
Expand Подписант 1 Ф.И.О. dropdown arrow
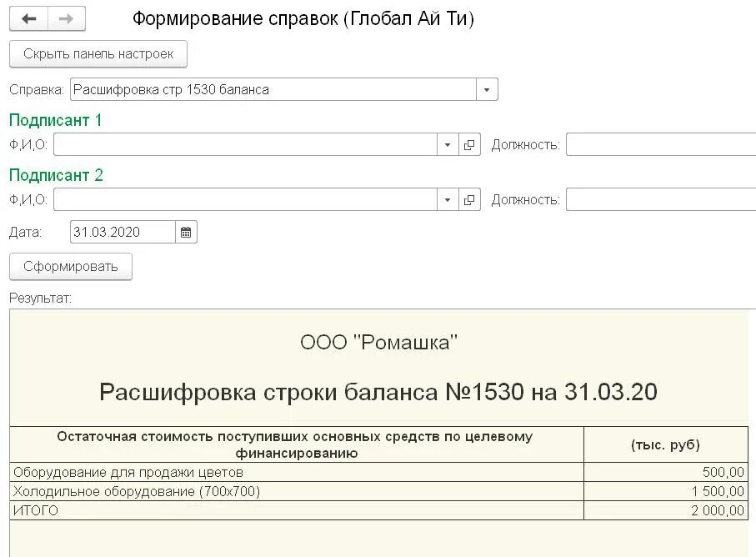click(448, 145)
